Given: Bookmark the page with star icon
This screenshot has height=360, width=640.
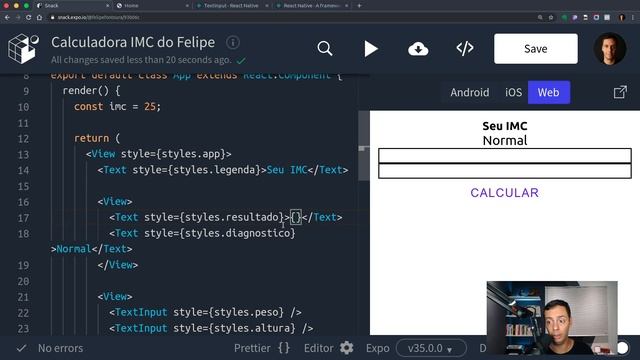Looking at the screenshot, I should tap(551, 18).
